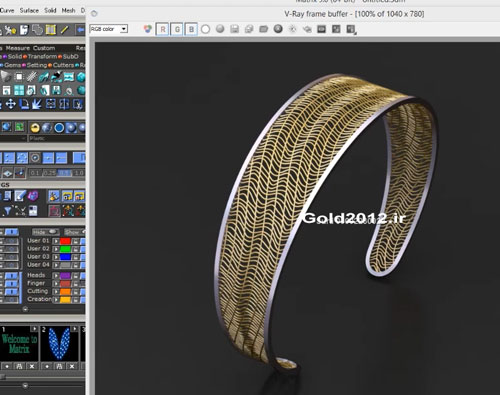
Task: Expand arrow on thumbnail 1
Action: point(34,329)
